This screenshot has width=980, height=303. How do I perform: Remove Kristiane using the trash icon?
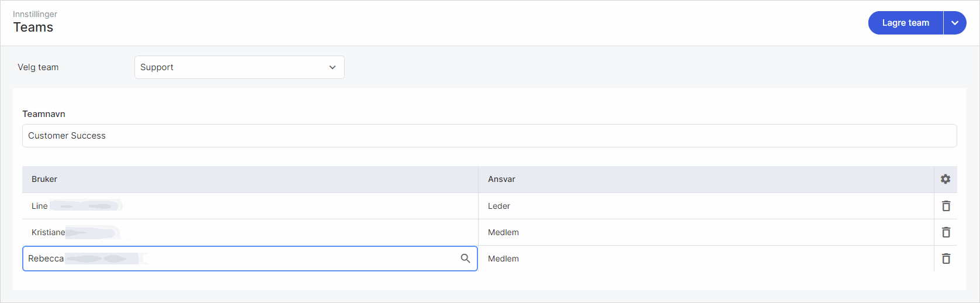coord(946,232)
